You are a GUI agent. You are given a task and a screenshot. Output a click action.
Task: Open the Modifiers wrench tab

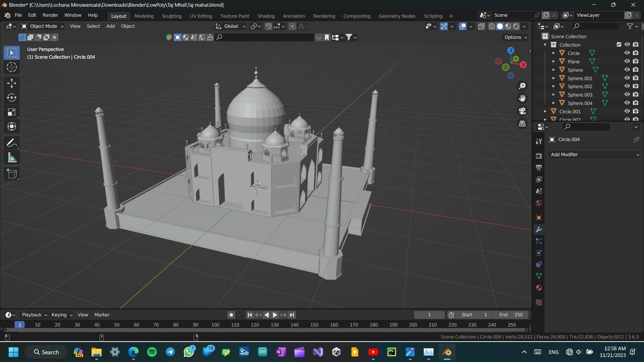point(539,230)
